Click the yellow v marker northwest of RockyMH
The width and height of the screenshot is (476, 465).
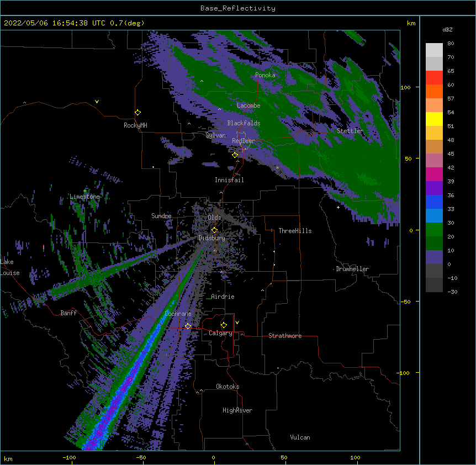coord(97,102)
